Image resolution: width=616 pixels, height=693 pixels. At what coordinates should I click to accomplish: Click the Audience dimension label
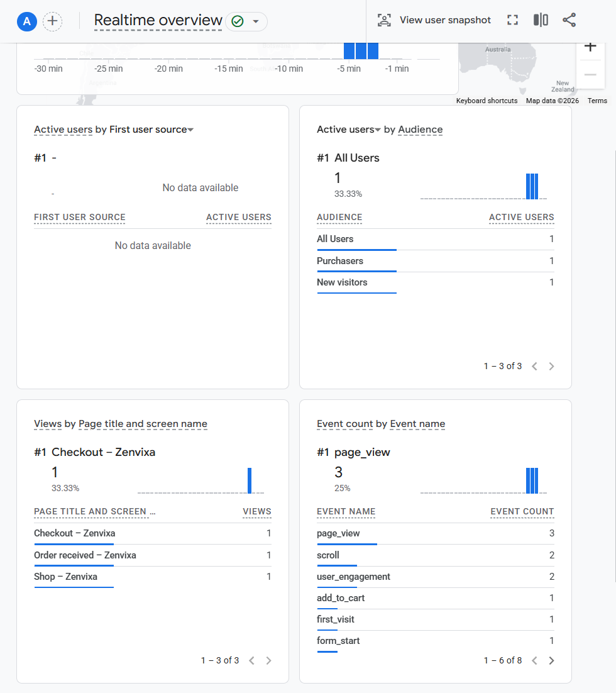pos(421,130)
